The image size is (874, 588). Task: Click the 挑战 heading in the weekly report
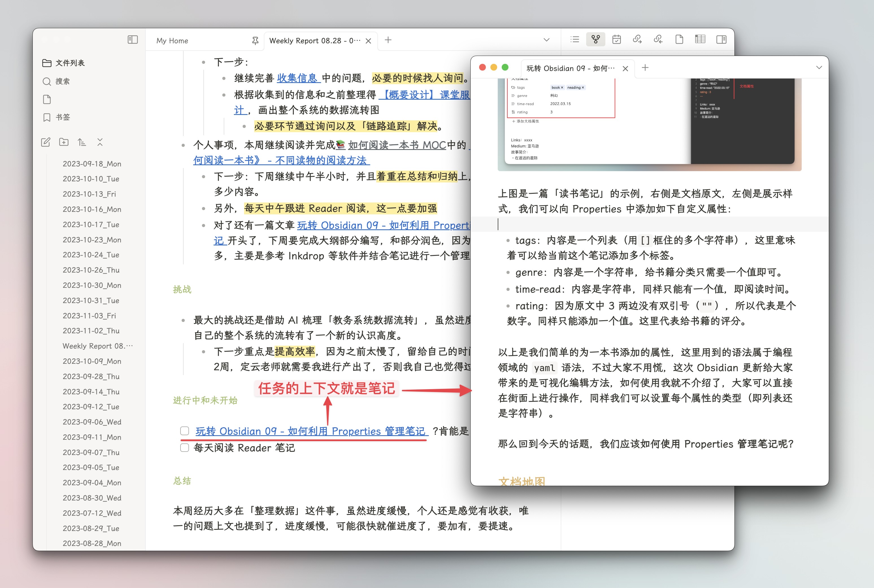tap(182, 289)
